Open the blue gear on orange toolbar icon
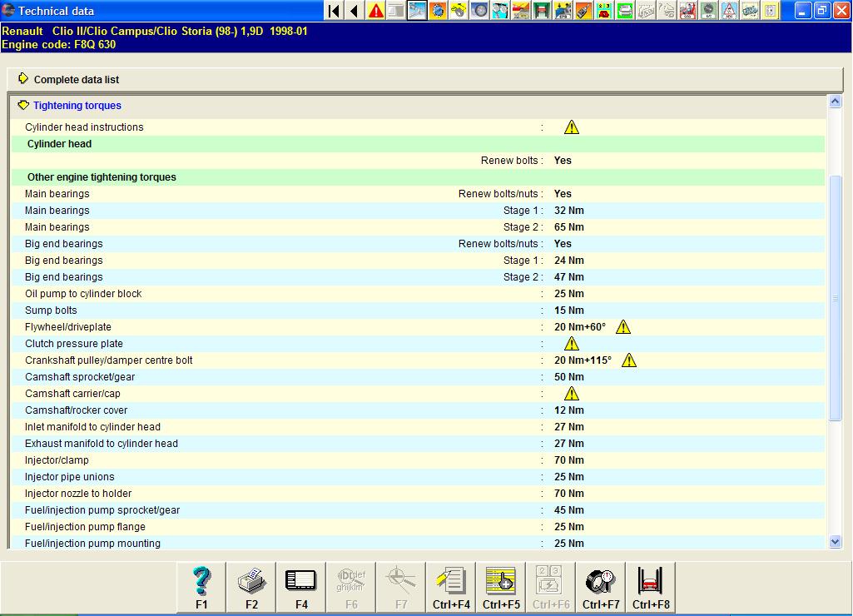This screenshot has height=616, width=853. [438, 10]
